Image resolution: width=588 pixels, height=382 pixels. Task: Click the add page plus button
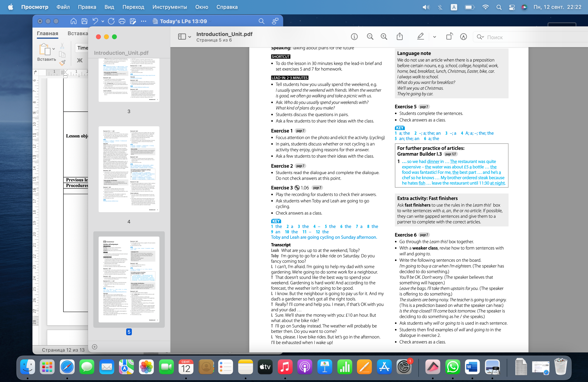tap(94, 347)
